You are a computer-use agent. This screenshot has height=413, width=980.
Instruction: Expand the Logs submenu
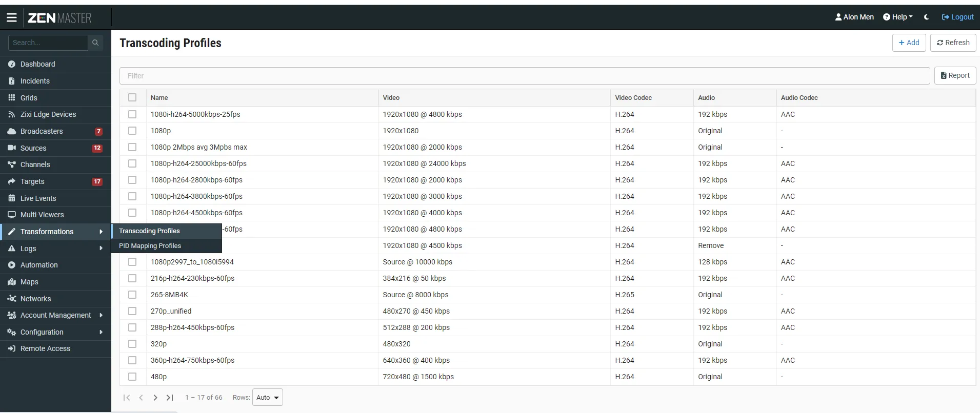[x=55, y=249]
